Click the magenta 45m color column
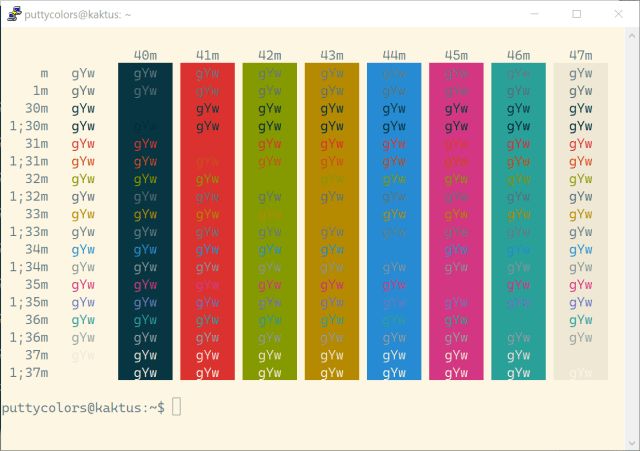This screenshot has height=451, width=640. pos(456,221)
